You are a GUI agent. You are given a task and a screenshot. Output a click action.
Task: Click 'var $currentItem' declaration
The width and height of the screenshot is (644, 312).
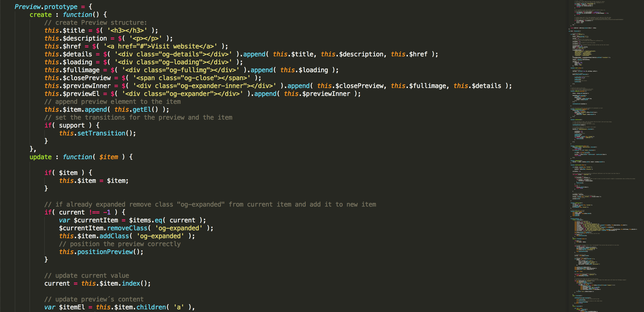pyautogui.click(x=88, y=220)
